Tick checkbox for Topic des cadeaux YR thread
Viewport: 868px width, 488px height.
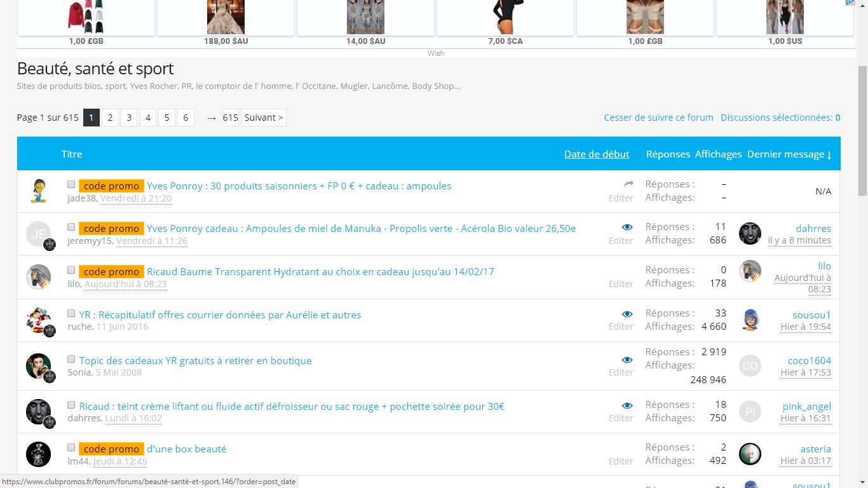click(x=71, y=360)
